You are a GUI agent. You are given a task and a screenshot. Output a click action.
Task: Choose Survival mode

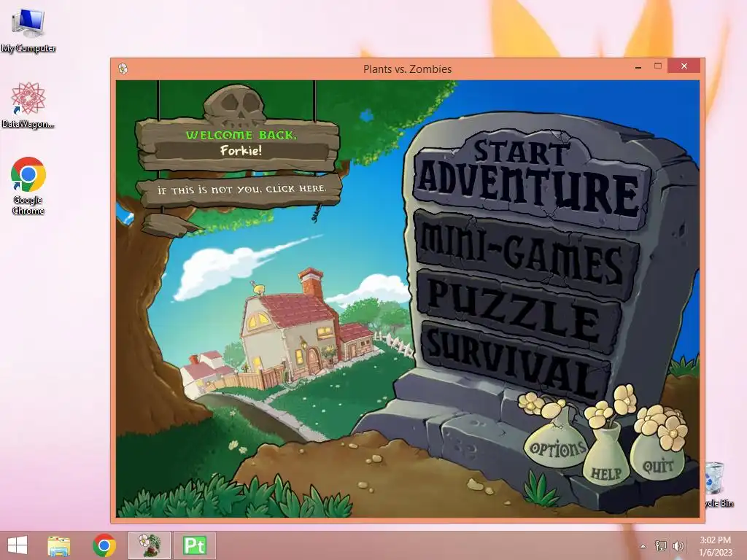pos(514,362)
